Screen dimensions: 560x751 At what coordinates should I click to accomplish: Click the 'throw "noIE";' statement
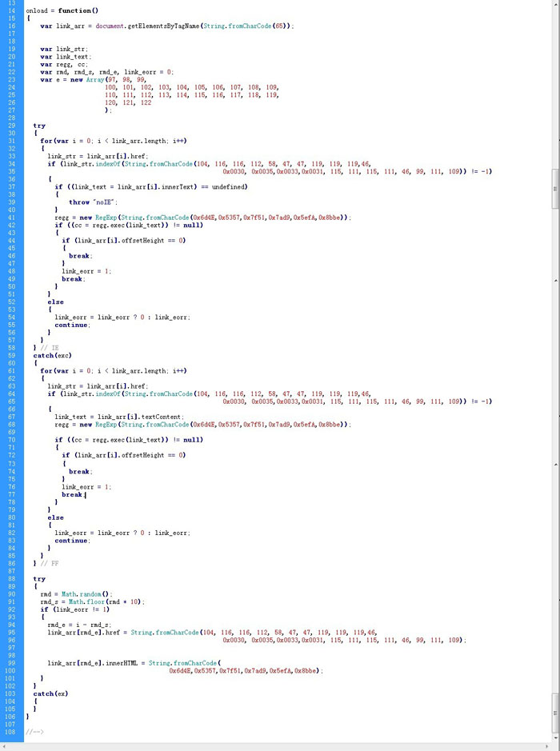tap(94, 202)
